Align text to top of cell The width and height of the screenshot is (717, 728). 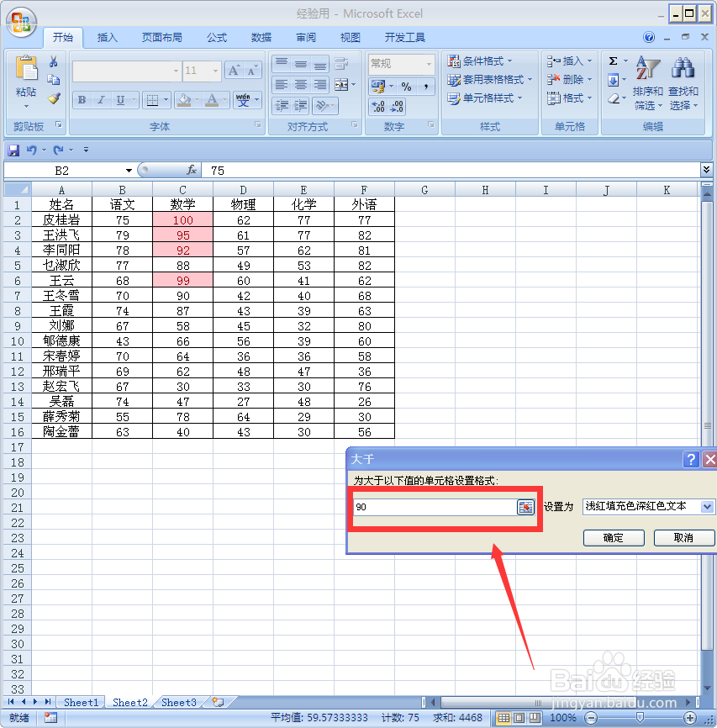(x=282, y=64)
